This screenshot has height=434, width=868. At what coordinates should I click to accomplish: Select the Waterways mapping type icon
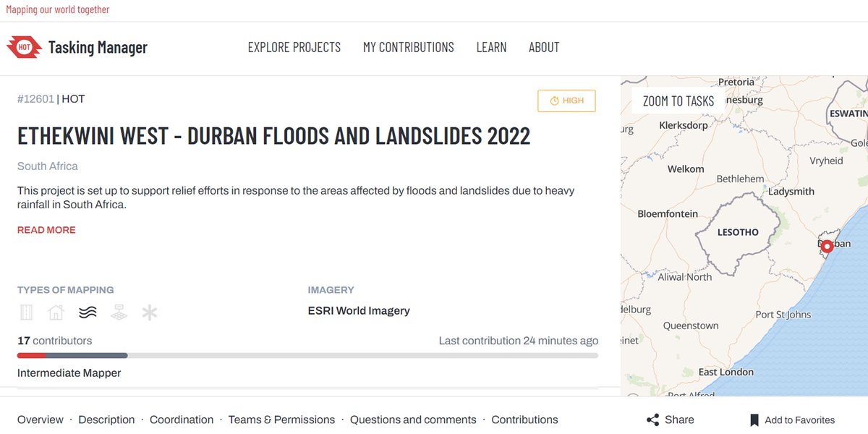tap(88, 311)
